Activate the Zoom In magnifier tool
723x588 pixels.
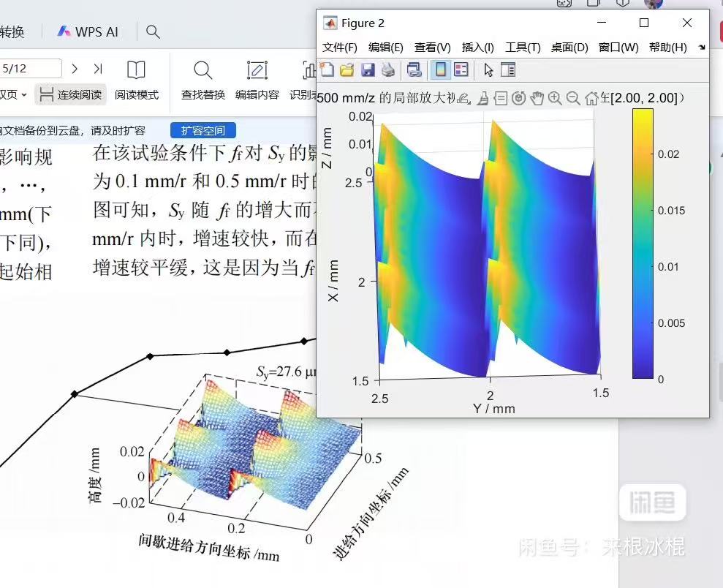click(x=555, y=97)
